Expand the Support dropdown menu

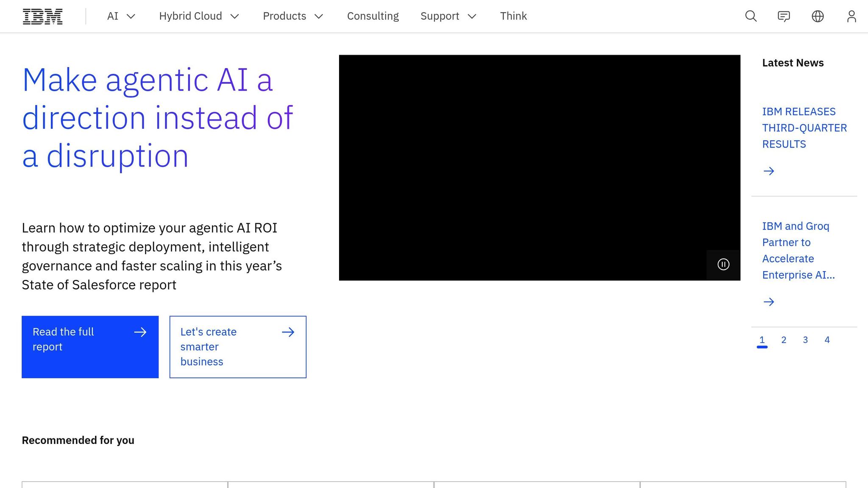click(448, 17)
